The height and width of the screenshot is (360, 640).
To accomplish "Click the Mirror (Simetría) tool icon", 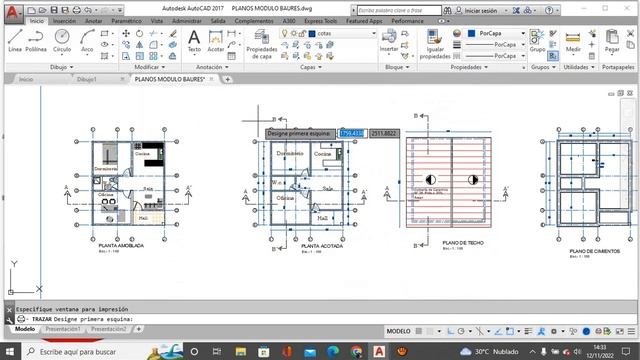I will 140,44.
